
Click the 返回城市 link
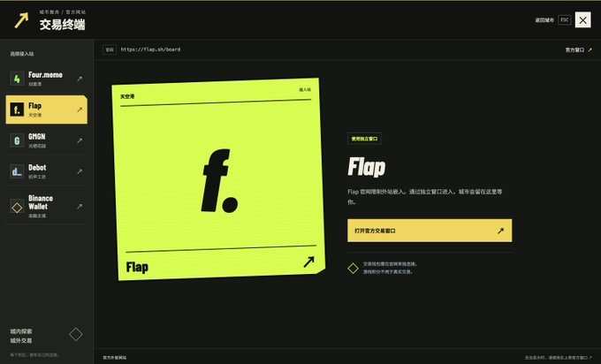pyautogui.click(x=544, y=20)
